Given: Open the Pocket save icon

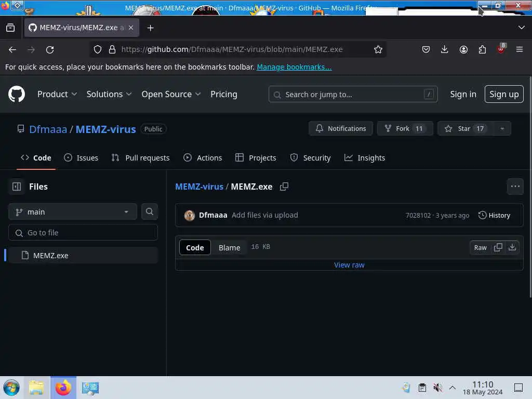Looking at the screenshot, I should [x=426, y=49].
